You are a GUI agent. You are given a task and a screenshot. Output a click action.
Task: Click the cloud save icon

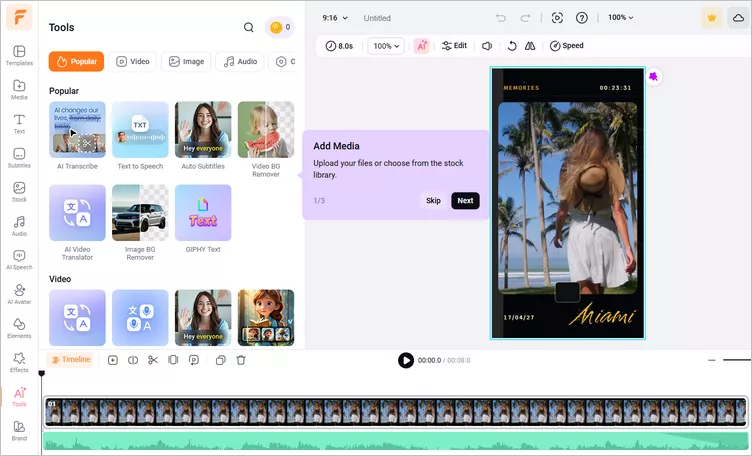(738, 18)
